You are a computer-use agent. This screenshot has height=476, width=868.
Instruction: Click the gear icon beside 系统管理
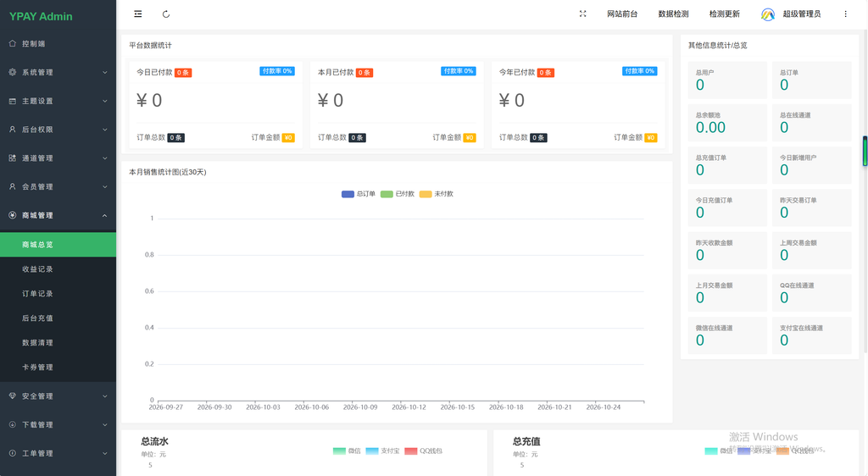tap(12, 72)
